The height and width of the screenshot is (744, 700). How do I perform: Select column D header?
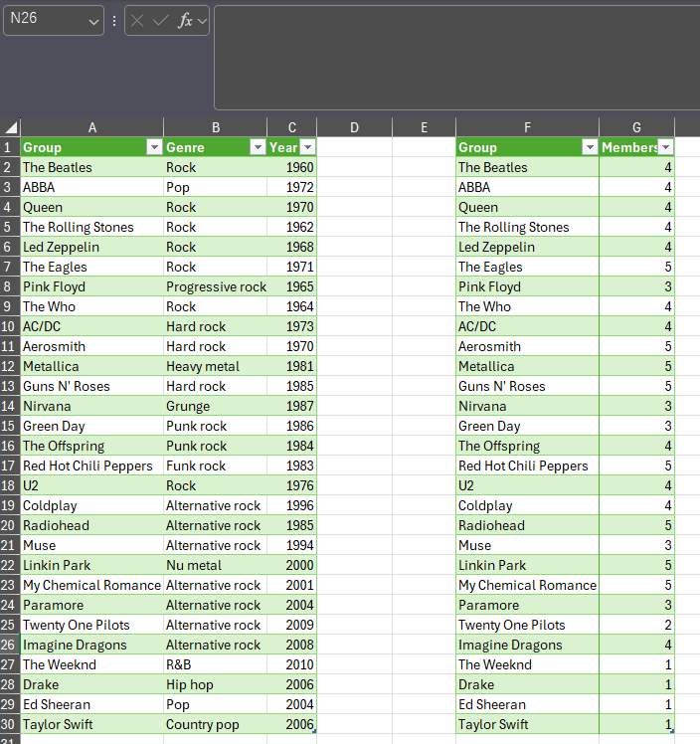pyautogui.click(x=354, y=127)
